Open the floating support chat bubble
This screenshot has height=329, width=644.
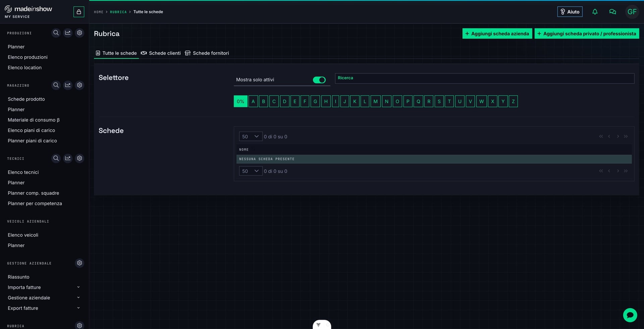630,315
